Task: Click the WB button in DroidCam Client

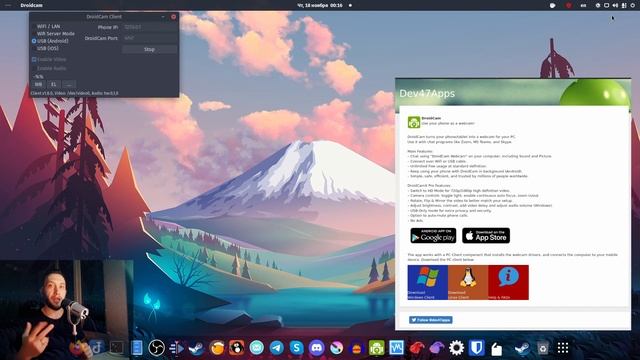Action: [x=38, y=84]
